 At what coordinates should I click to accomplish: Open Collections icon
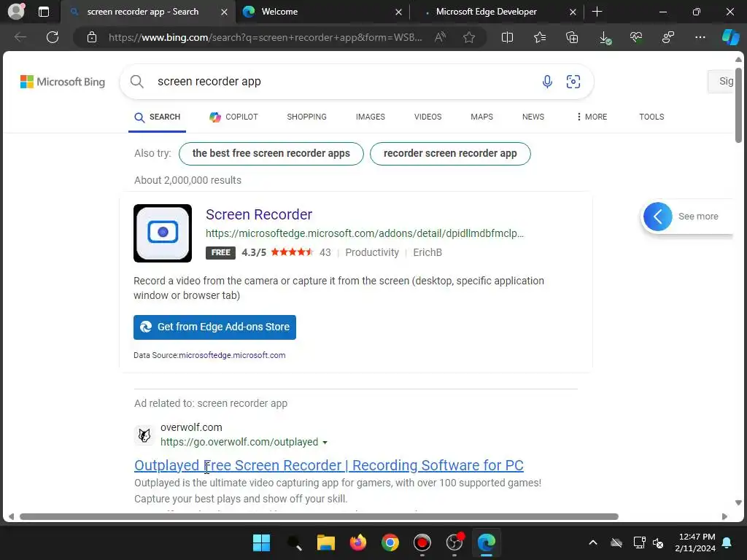(572, 37)
